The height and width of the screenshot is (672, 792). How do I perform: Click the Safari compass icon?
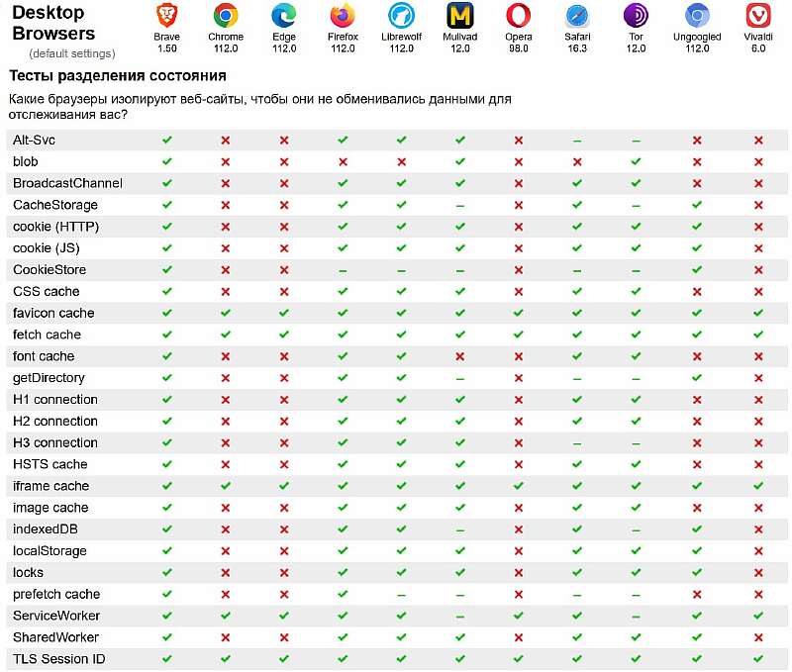click(x=577, y=17)
